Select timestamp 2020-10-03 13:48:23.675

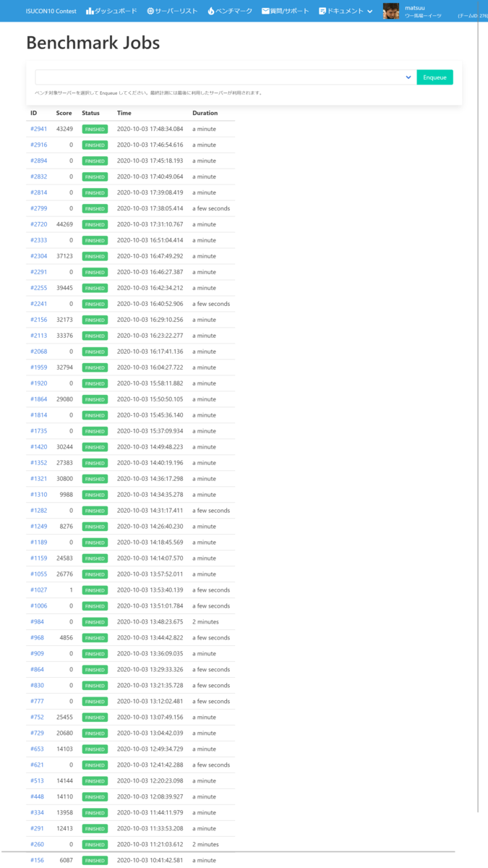(x=150, y=622)
